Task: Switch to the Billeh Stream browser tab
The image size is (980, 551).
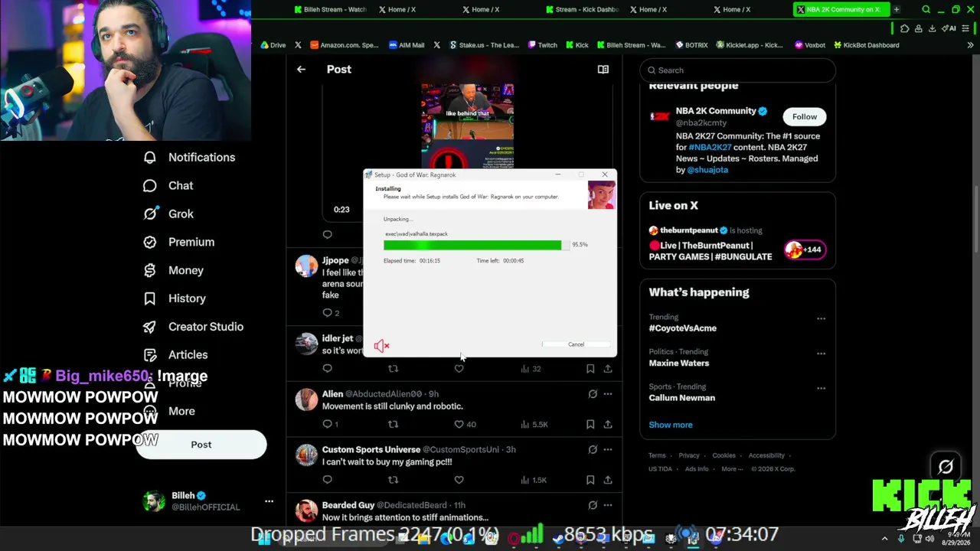Action: (x=330, y=9)
